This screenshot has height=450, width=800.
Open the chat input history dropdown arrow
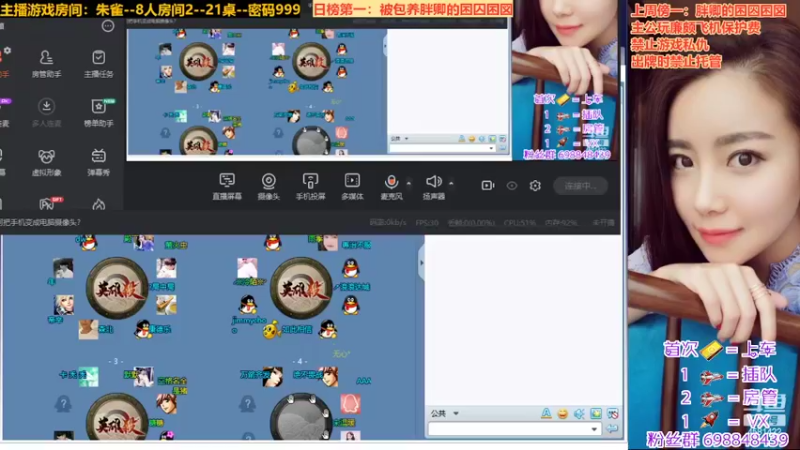click(x=594, y=430)
